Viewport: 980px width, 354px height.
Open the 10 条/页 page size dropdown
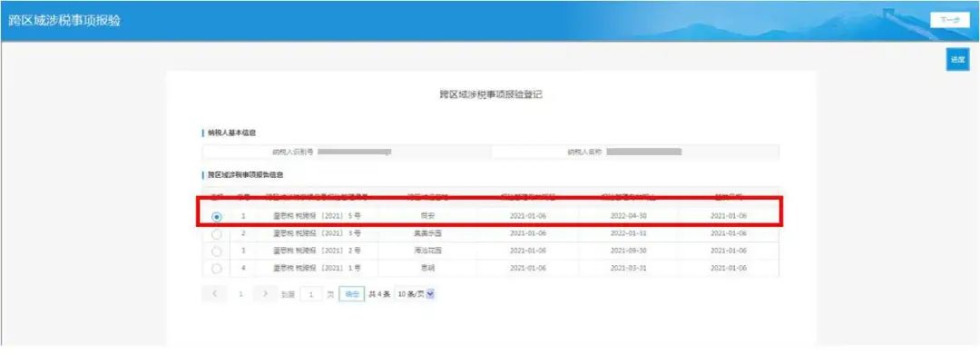coord(416,294)
